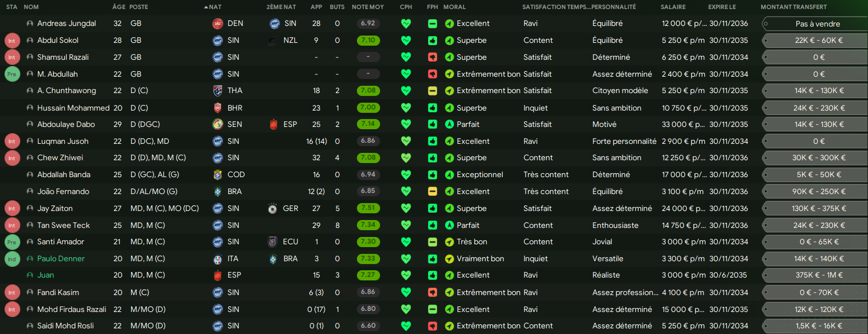Sort players by the ÂGE column header
Screen dimensions: 868x334
point(119,7)
